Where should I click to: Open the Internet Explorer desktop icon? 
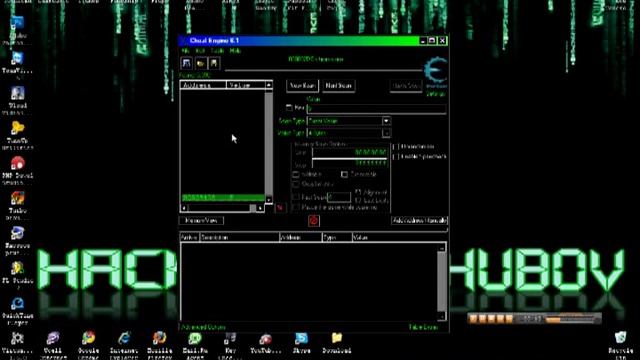(x=124, y=339)
